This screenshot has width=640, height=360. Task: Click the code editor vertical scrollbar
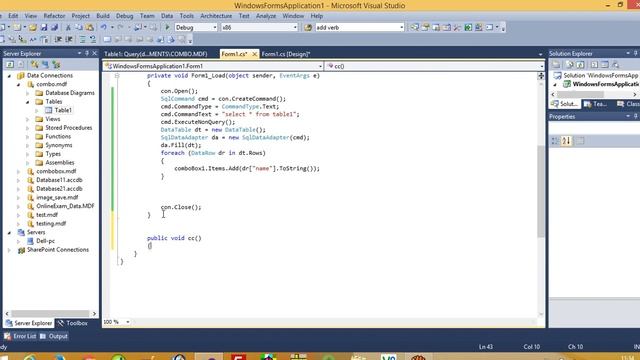tap(541, 191)
